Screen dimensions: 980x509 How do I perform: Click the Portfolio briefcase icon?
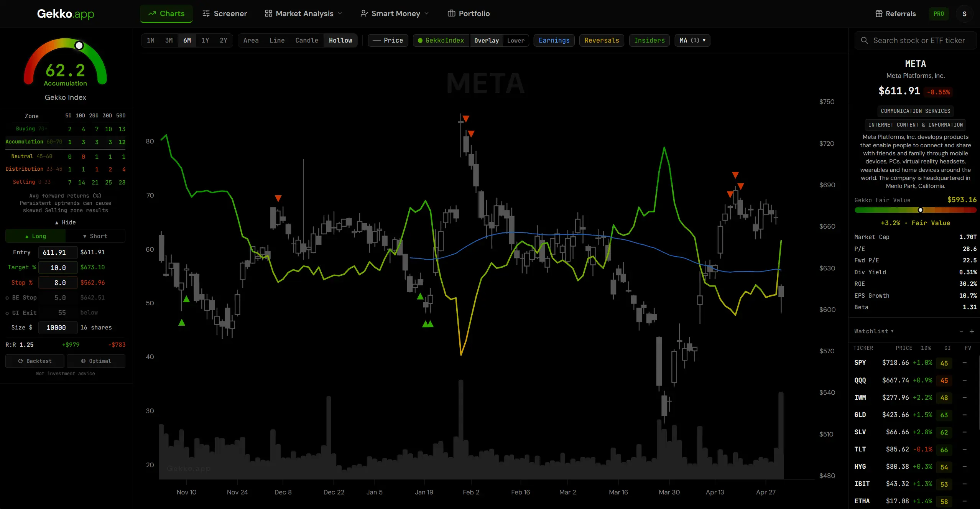coord(451,13)
